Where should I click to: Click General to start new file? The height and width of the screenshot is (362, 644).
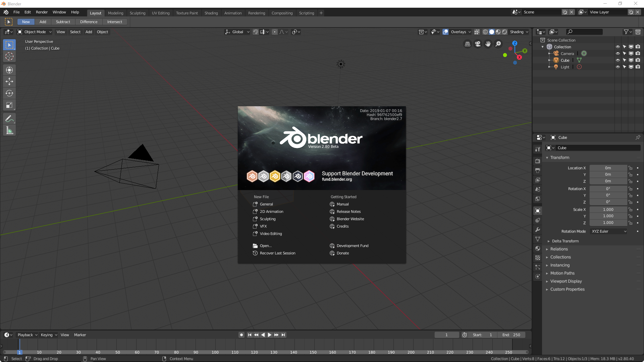pos(266,204)
